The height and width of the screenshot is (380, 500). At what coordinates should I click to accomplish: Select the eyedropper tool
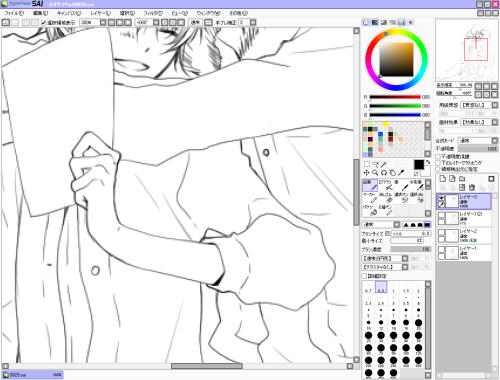(401, 173)
